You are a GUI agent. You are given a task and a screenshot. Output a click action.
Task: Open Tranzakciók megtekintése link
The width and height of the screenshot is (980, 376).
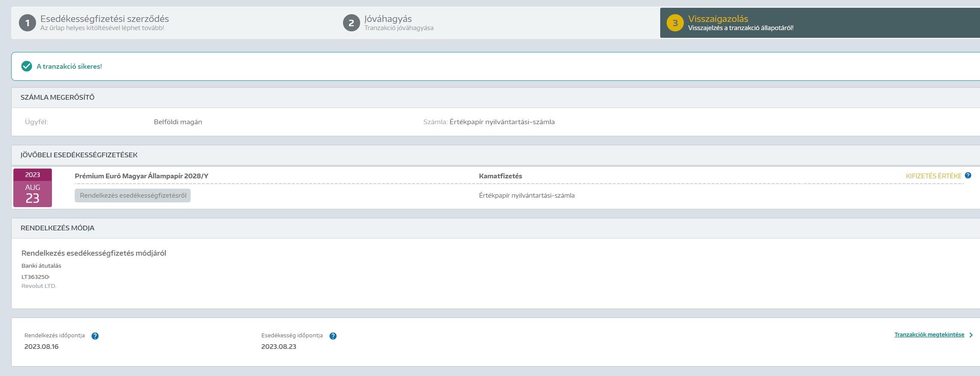929,335
